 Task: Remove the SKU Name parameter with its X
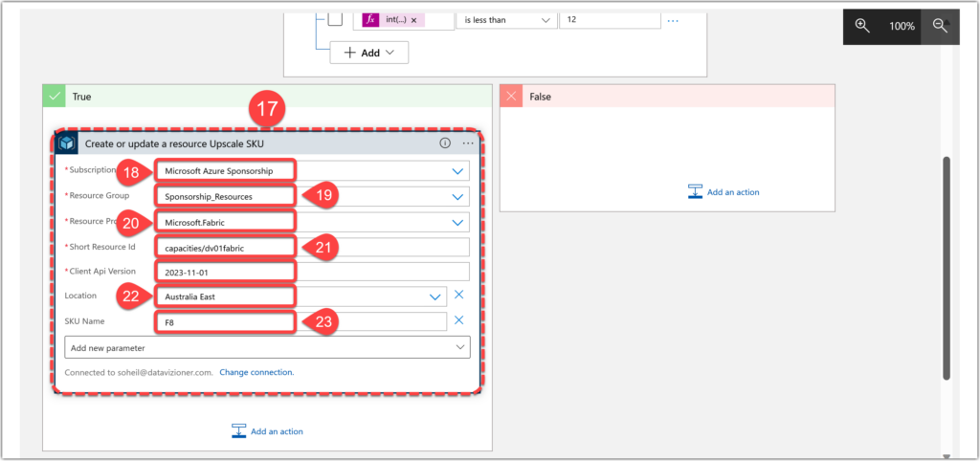[458, 319]
